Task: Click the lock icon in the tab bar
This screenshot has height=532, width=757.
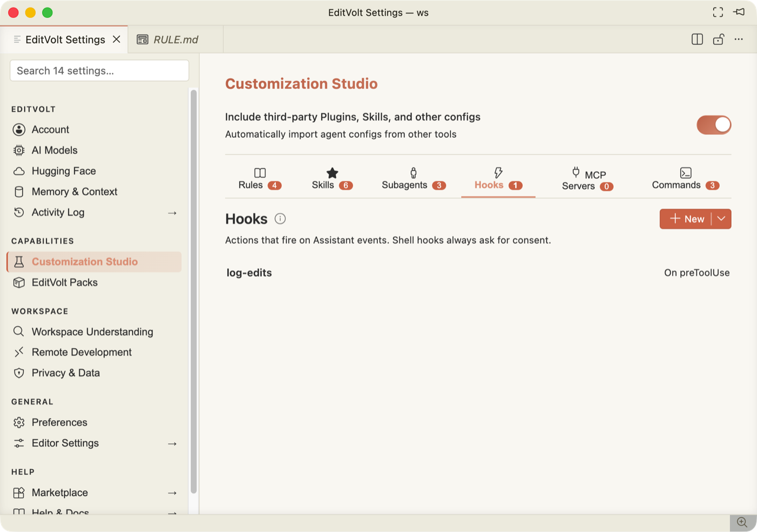Action: [x=719, y=39]
